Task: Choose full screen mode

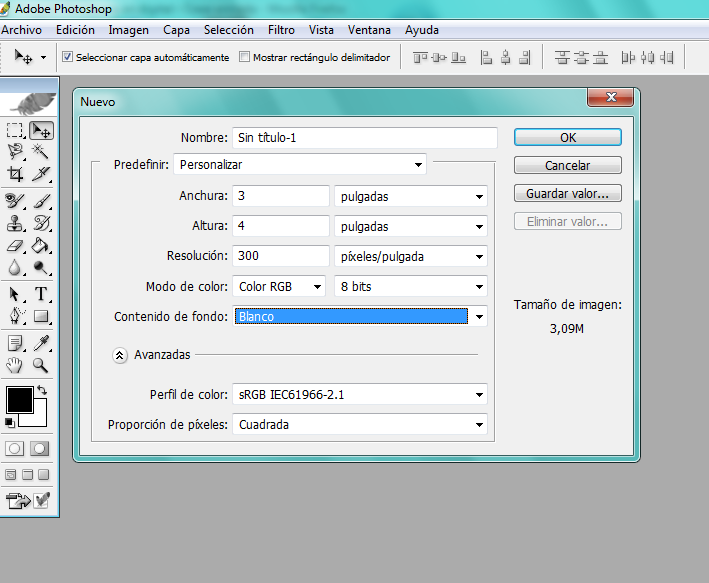Action: (x=44, y=474)
